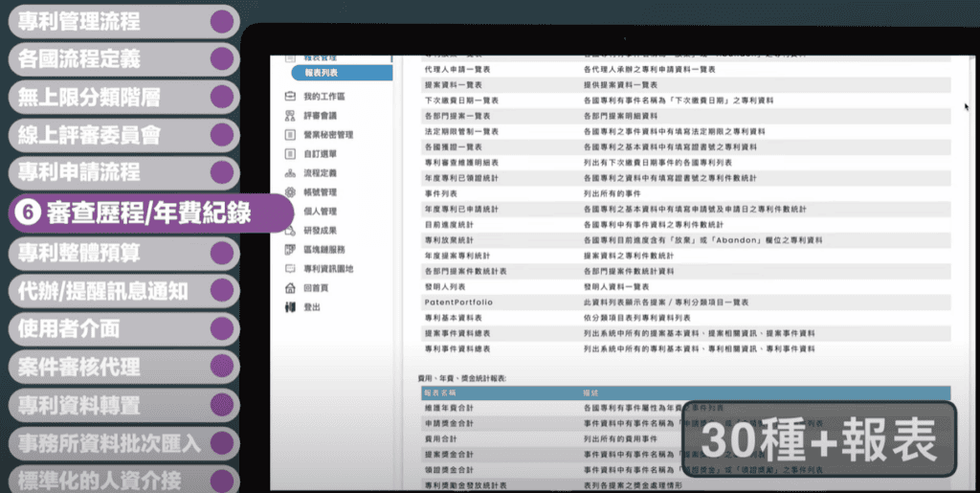Click the 自訂選單 list icon
The width and height of the screenshot is (980, 493).
tap(290, 153)
